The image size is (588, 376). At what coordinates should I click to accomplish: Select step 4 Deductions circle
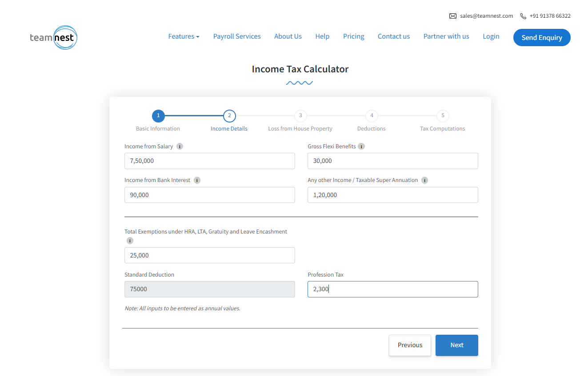coord(372,116)
